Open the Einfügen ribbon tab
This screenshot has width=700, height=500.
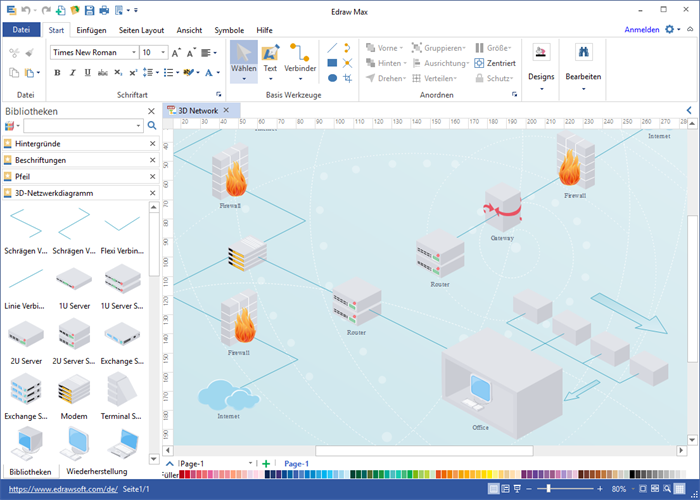tap(92, 30)
